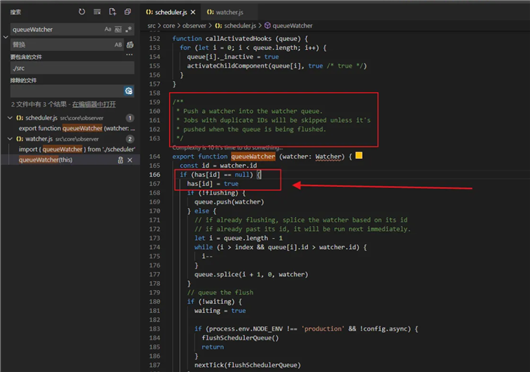The height and width of the screenshot is (372, 530).
Task: Click queue.push(watcher) on line 169
Action: (x=229, y=202)
